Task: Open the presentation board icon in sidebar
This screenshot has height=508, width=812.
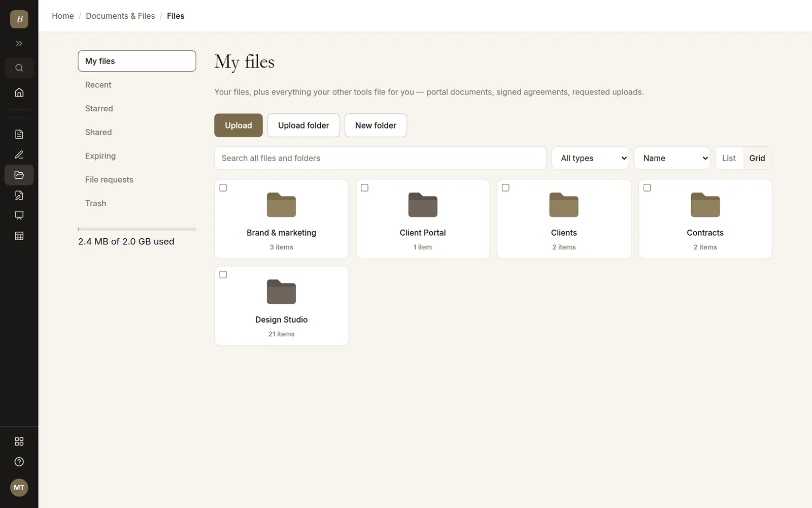Action: pyautogui.click(x=19, y=215)
